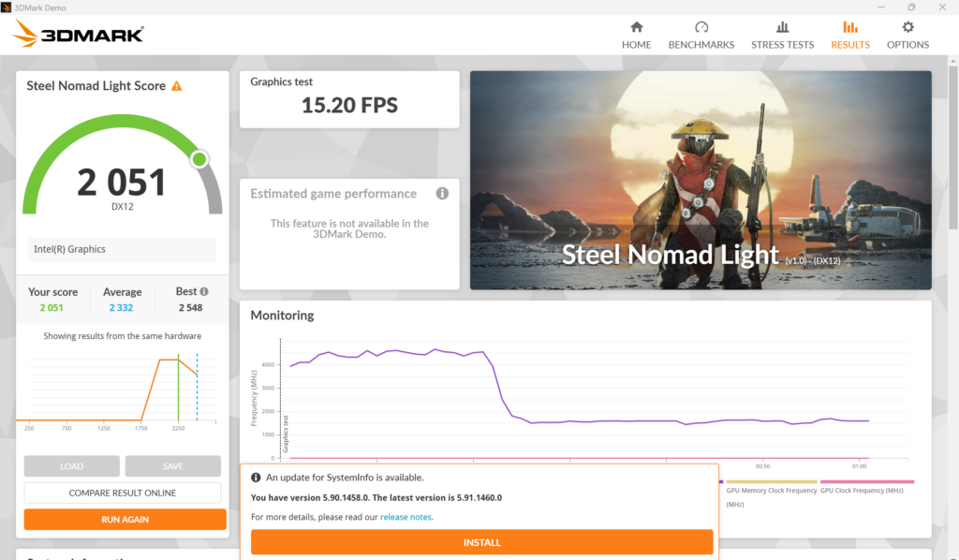Go to the Stress Tests tab
Screen dimensions: 959x560
click(x=782, y=35)
